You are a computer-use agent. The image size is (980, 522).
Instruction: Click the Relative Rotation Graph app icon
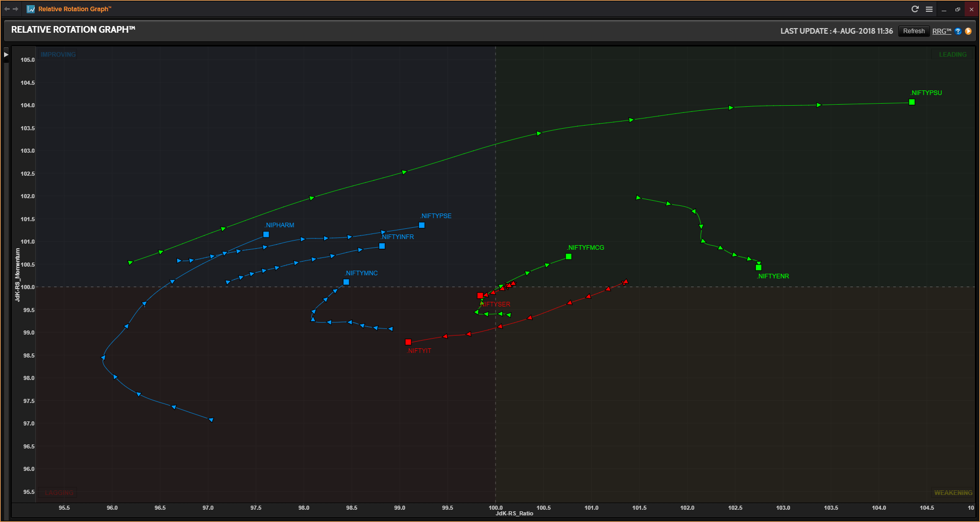click(31, 9)
